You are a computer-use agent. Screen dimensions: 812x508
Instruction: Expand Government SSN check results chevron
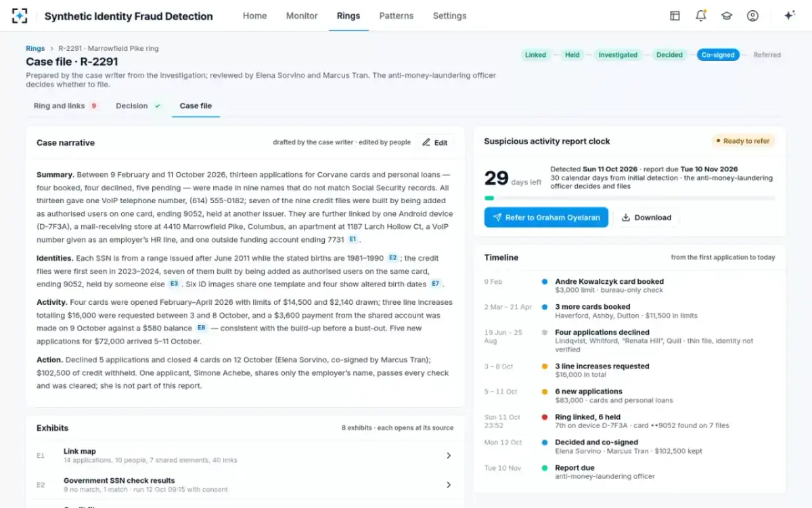click(x=449, y=484)
